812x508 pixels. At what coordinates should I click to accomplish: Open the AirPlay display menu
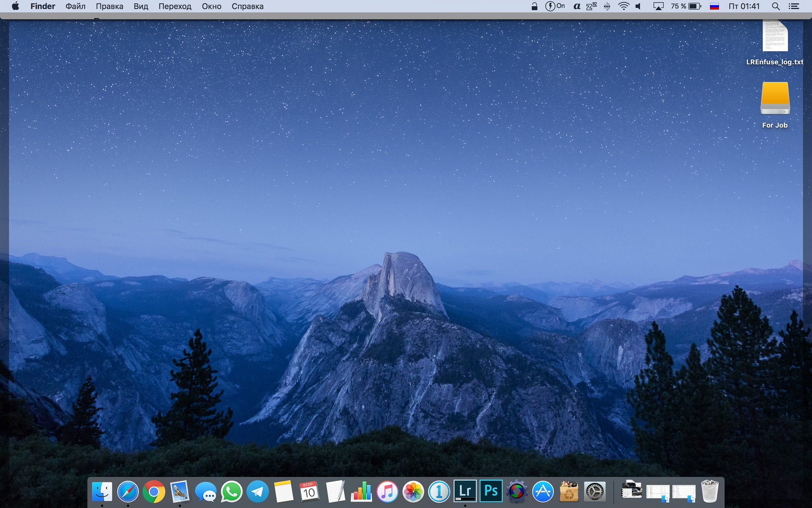pyautogui.click(x=658, y=6)
